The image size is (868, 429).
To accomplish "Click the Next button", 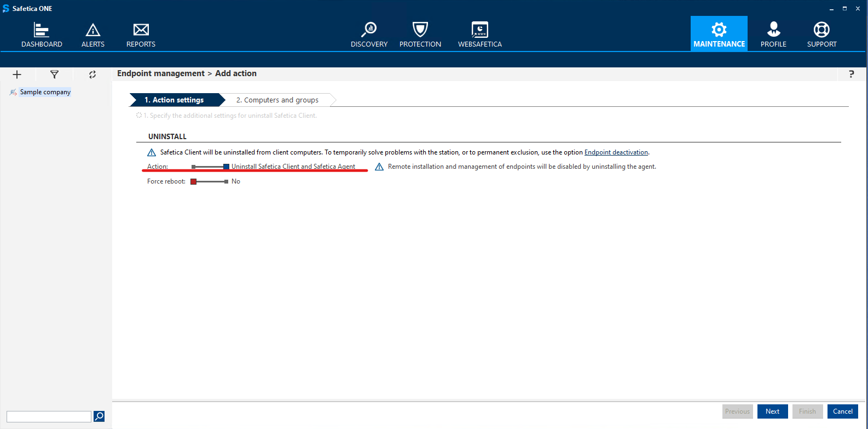I will point(772,411).
